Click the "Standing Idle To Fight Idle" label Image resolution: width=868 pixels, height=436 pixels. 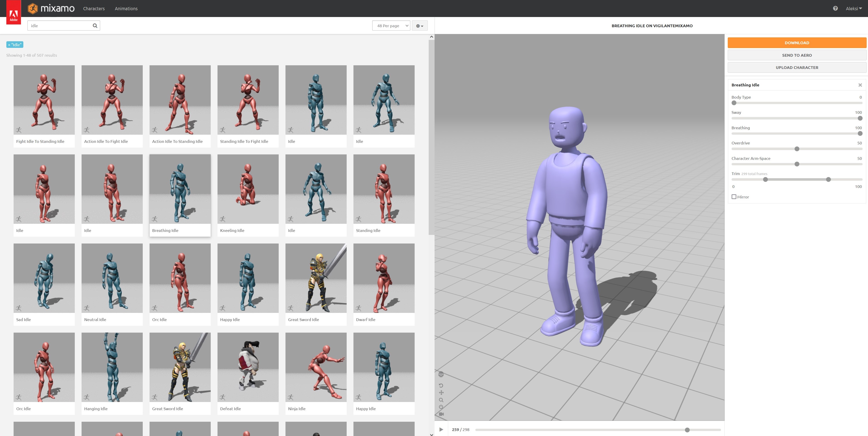(244, 141)
